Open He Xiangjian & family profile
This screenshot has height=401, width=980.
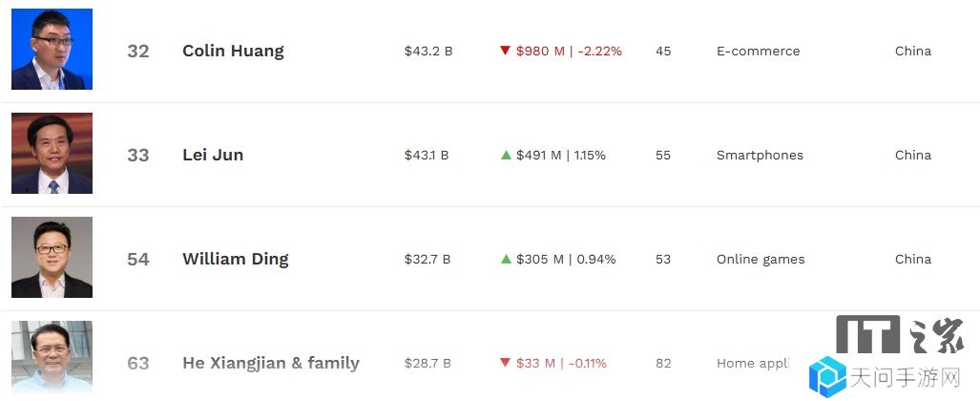pos(271,363)
